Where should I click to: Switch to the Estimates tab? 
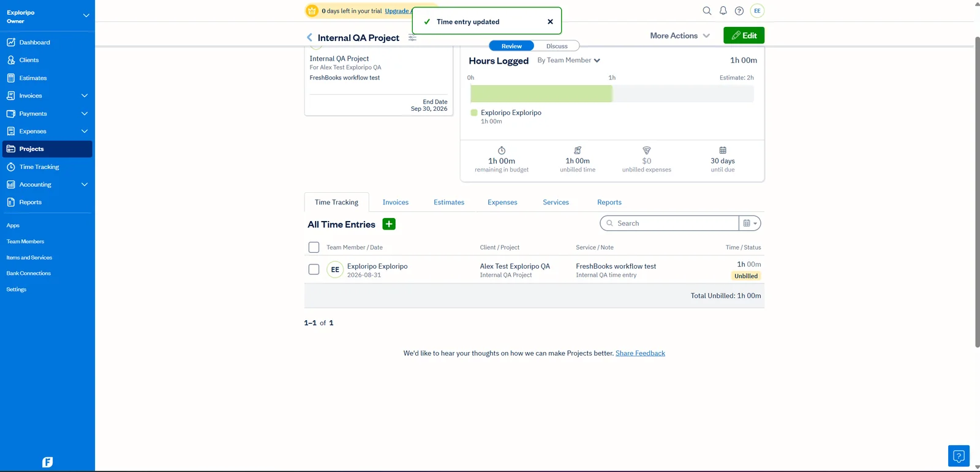[x=449, y=202]
